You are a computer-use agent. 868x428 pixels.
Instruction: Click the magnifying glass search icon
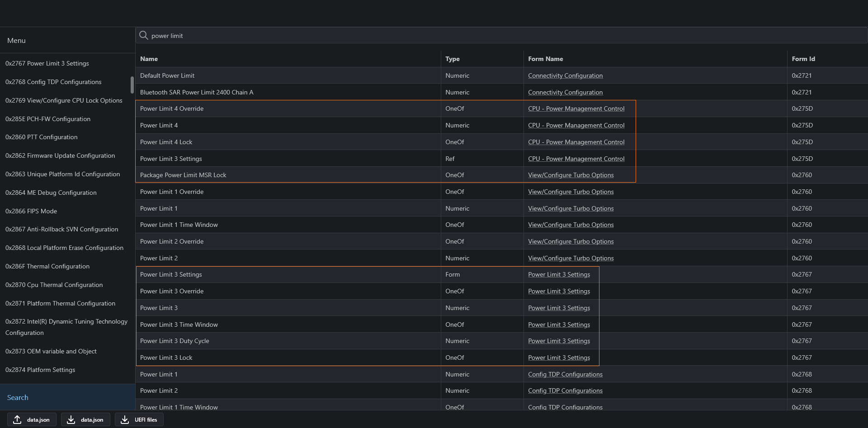pos(144,35)
